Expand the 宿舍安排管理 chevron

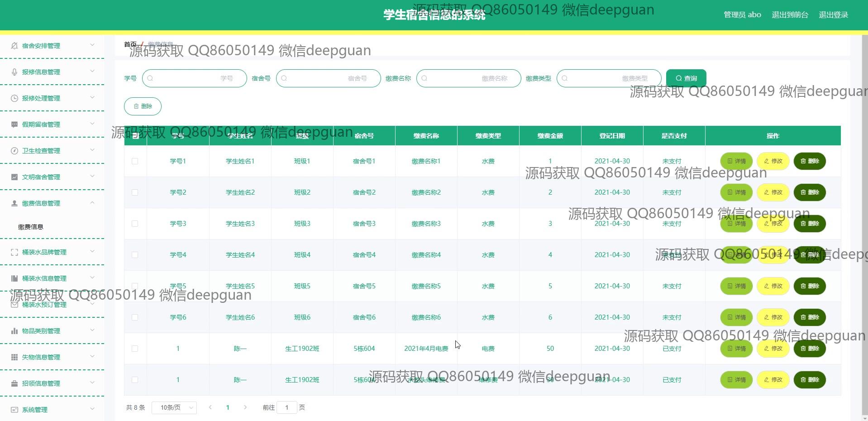tap(92, 45)
